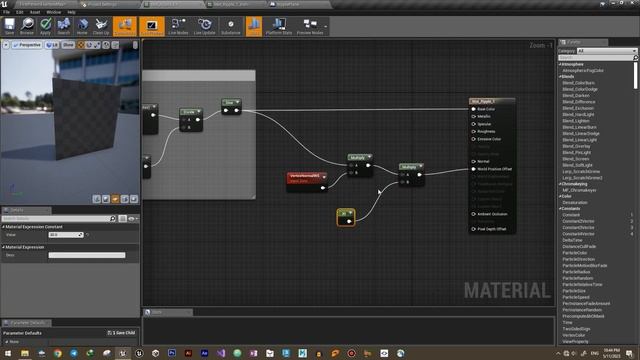This screenshot has height=360, width=640.
Task: Click the Search toolbar icon
Action: 64,26
